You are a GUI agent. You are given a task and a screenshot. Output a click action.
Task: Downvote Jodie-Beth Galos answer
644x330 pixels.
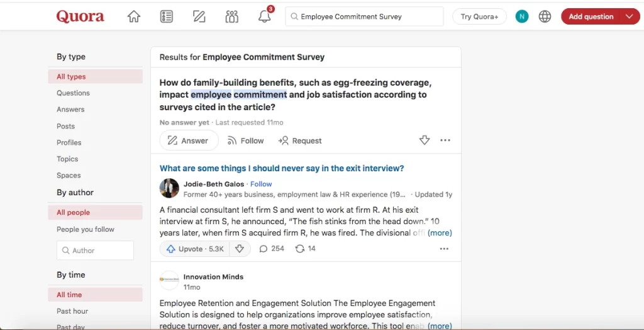point(240,249)
